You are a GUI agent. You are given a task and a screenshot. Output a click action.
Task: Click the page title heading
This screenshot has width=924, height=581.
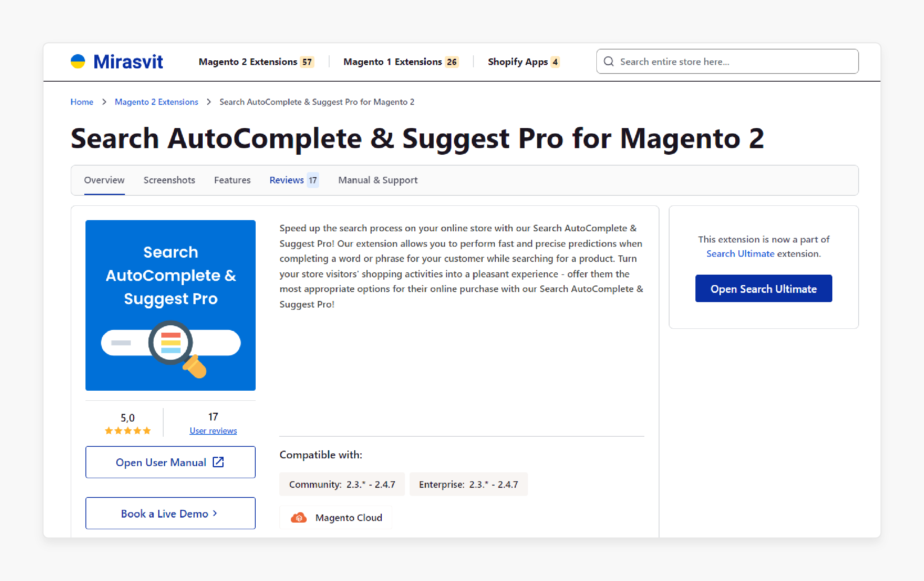pos(417,138)
